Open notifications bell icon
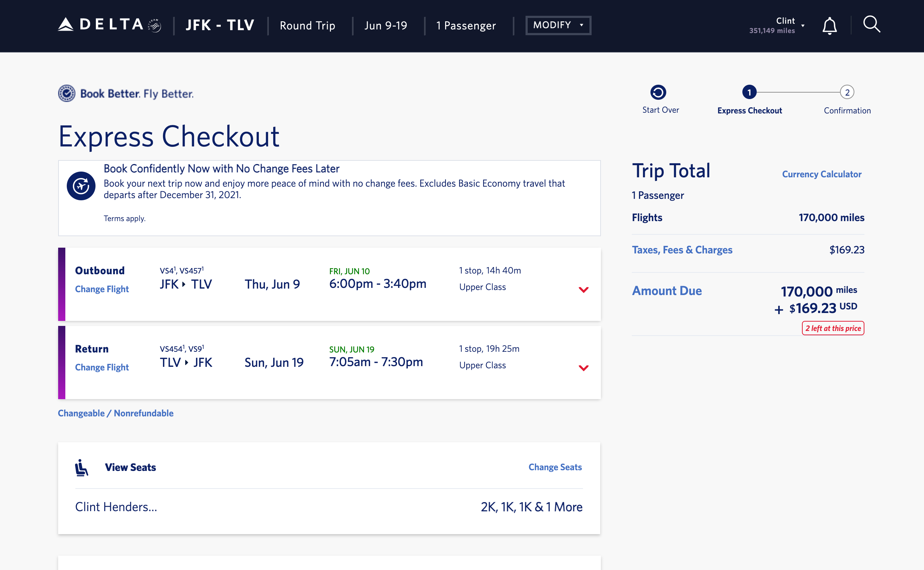Image resolution: width=924 pixels, height=570 pixels. (x=829, y=25)
